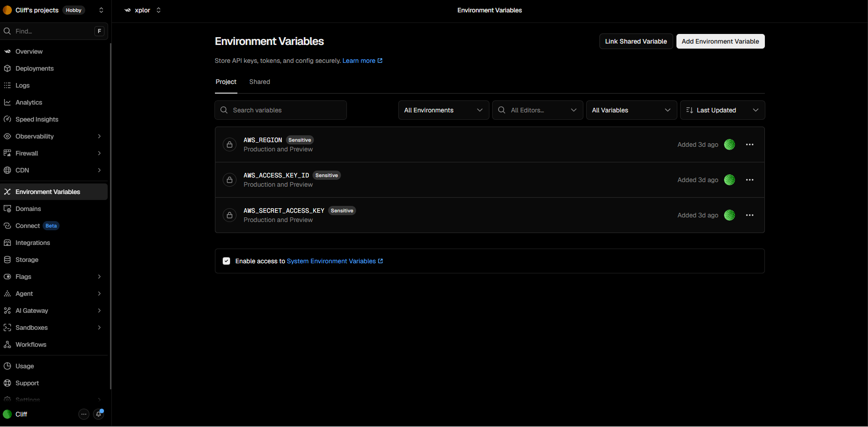Click the Usage pie chart icon
This screenshot has width=868, height=427.
(x=7, y=366)
